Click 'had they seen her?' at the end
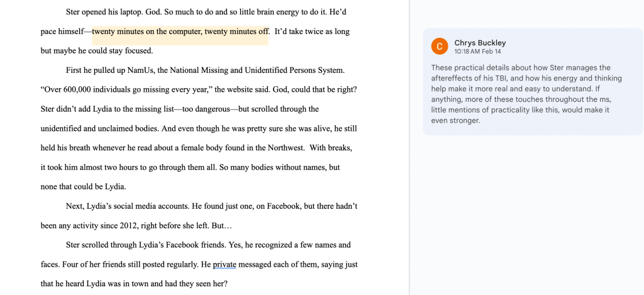 click(191, 284)
